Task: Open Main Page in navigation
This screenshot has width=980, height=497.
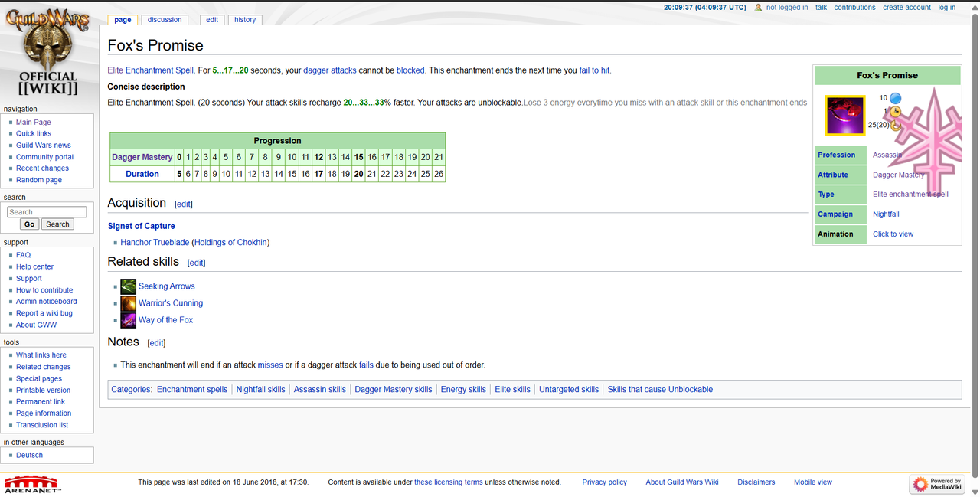Action: [x=34, y=123]
